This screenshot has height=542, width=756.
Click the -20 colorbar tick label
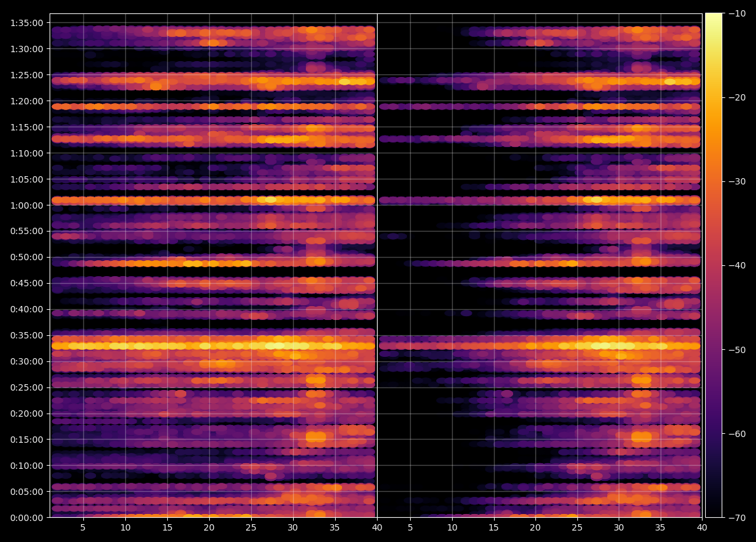tap(737, 97)
